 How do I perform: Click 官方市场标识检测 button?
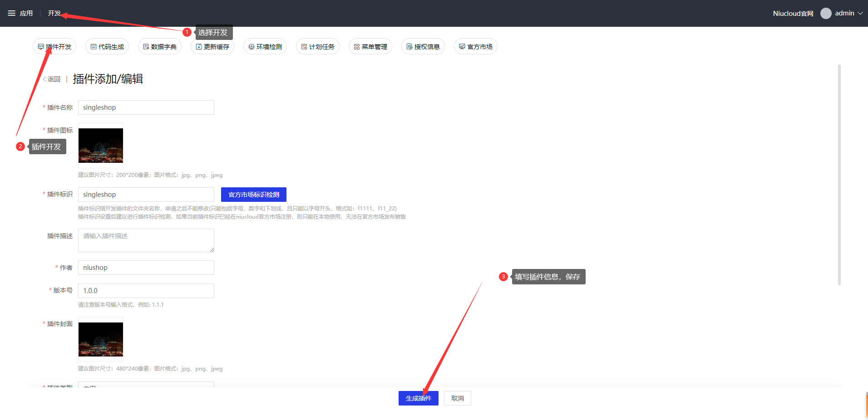point(254,195)
